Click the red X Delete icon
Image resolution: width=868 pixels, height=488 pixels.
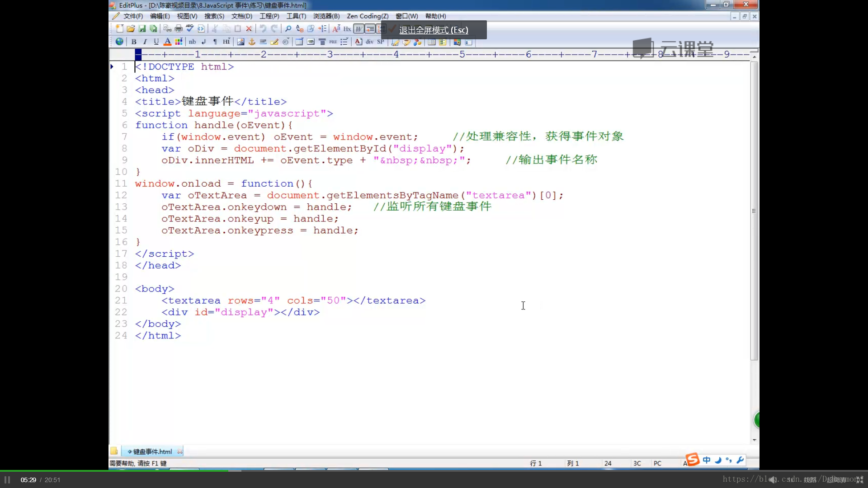(x=249, y=28)
